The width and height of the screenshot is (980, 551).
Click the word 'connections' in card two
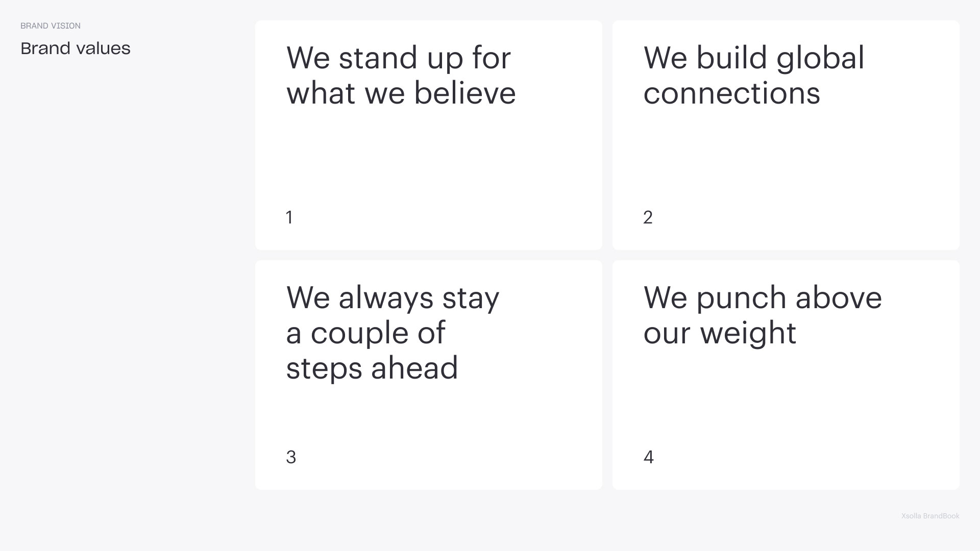(x=731, y=93)
